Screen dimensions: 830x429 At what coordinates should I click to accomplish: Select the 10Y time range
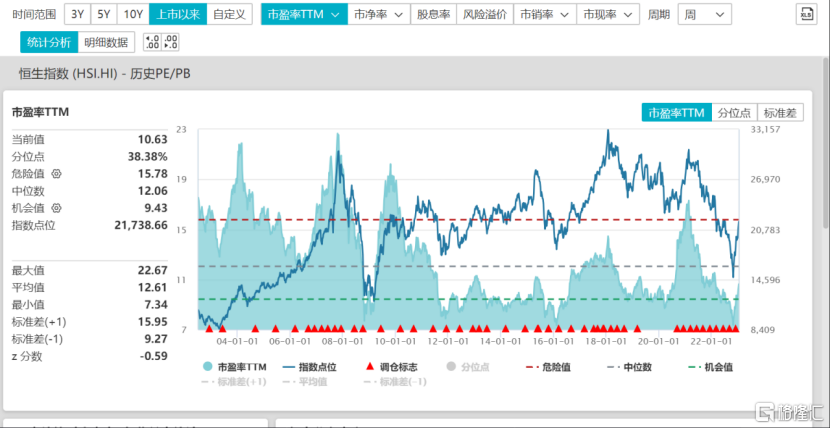[x=133, y=14]
